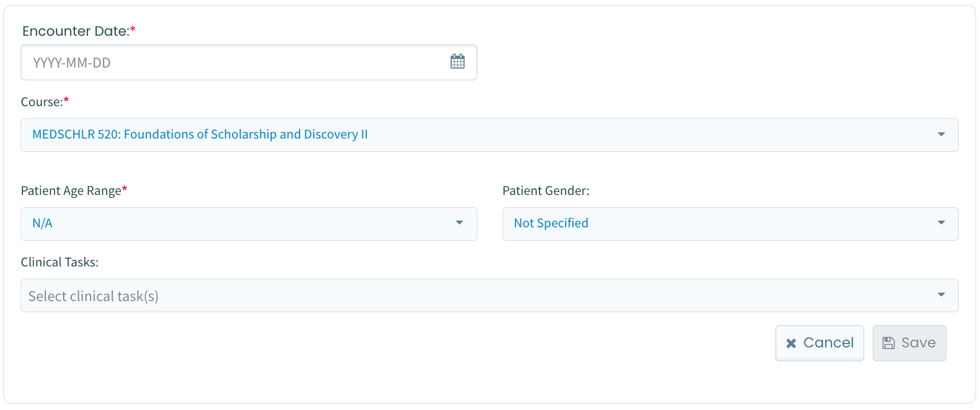Expand the Clinical Tasks dropdown arrow
The image size is (980, 410).
pyautogui.click(x=941, y=295)
